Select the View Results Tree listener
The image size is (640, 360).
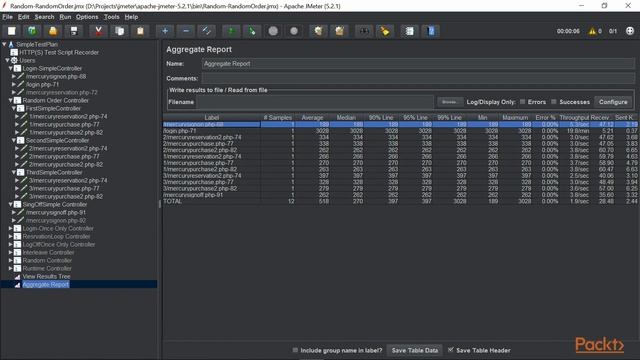46,276
